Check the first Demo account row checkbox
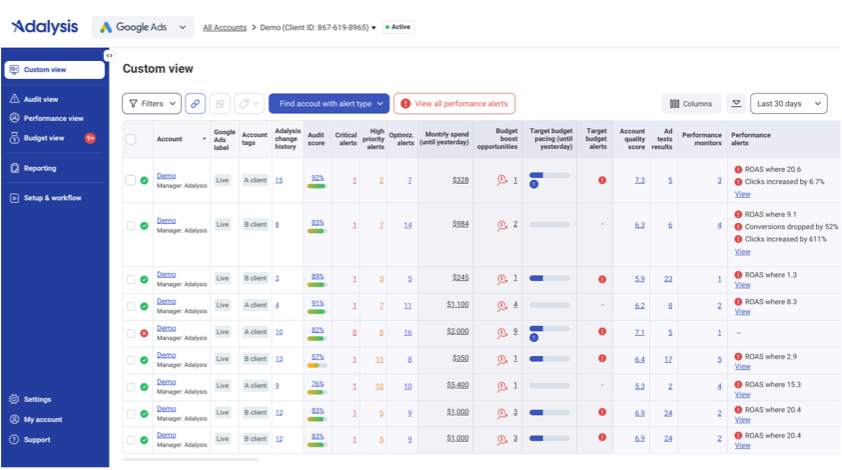 131,180
